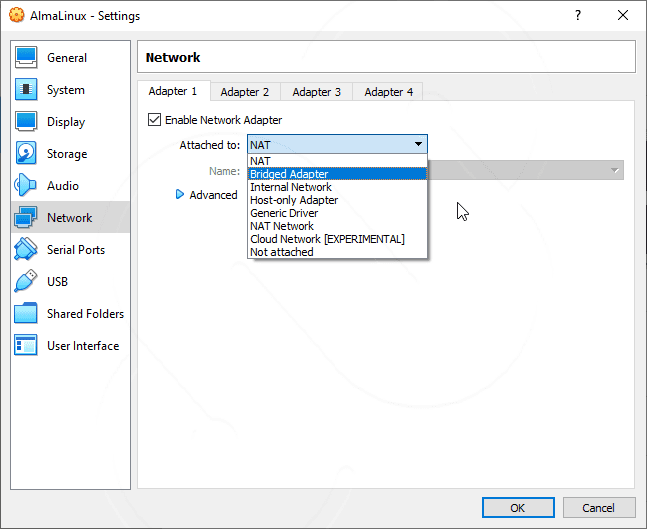Click the Attached to combo box field showing NAT
This screenshot has height=529, width=647.
337,144
